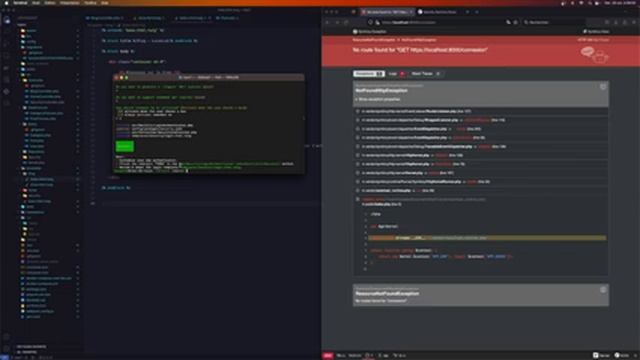Go forward in the browser

(337, 22)
